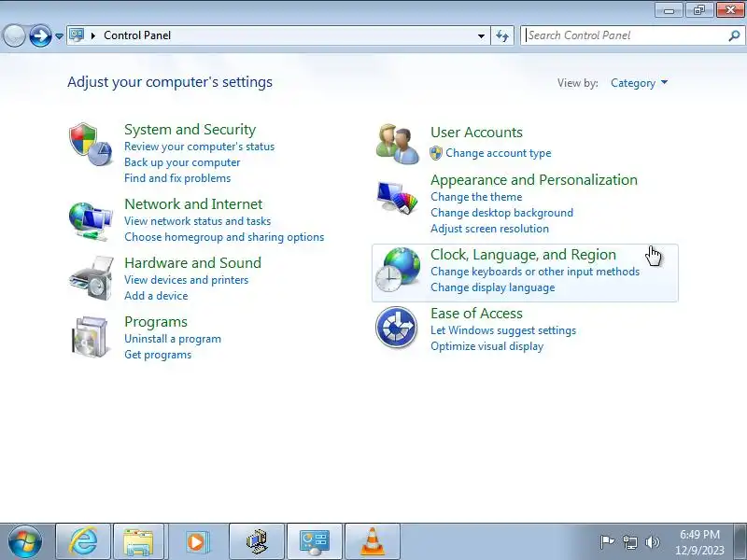This screenshot has width=747, height=560.
Task: Click the Control Panel icon in address bar
Action: [x=77, y=35]
